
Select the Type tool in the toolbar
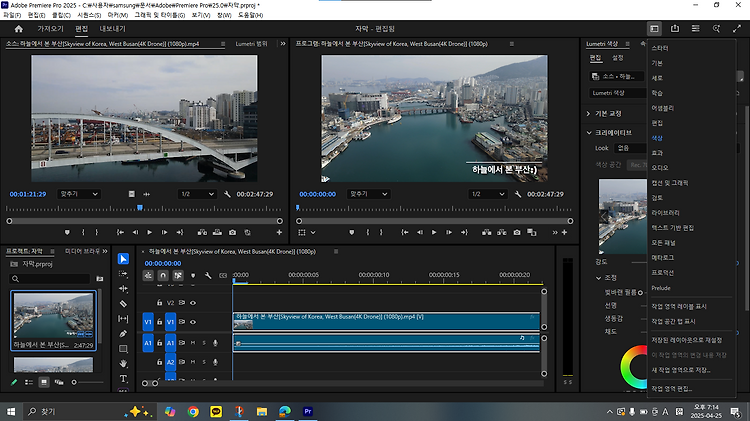123,379
